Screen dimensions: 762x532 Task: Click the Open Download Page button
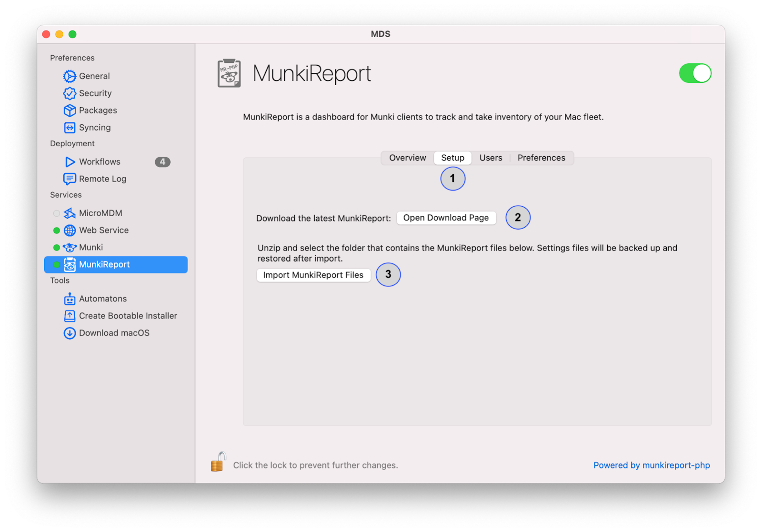(446, 218)
